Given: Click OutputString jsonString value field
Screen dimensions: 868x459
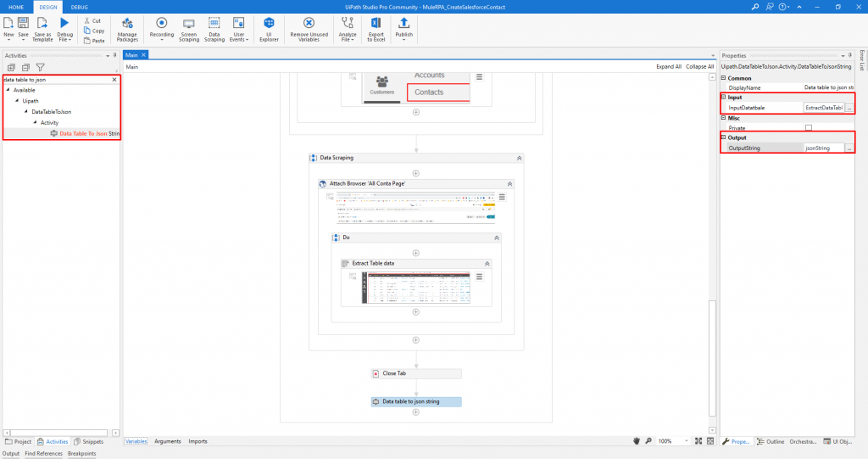Looking at the screenshot, I should (824, 148).
